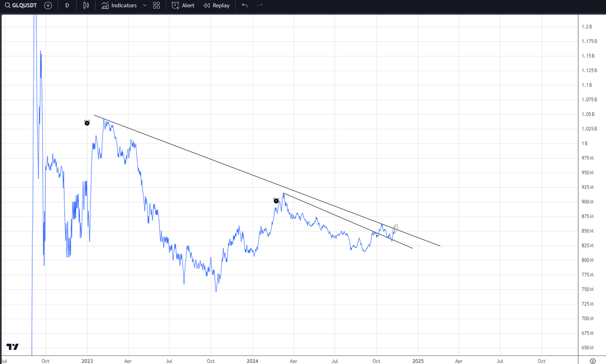Open symbol search for GLQUSDT

tap(20, 6)
